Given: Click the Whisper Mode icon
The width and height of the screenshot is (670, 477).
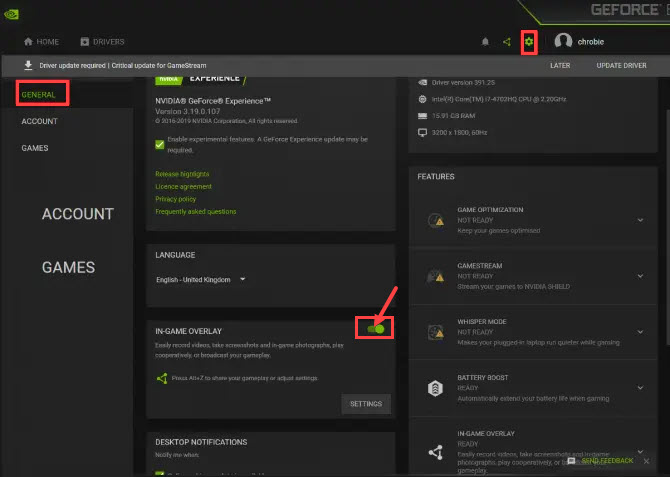Looking at the screenshot, I should [435, 332].
